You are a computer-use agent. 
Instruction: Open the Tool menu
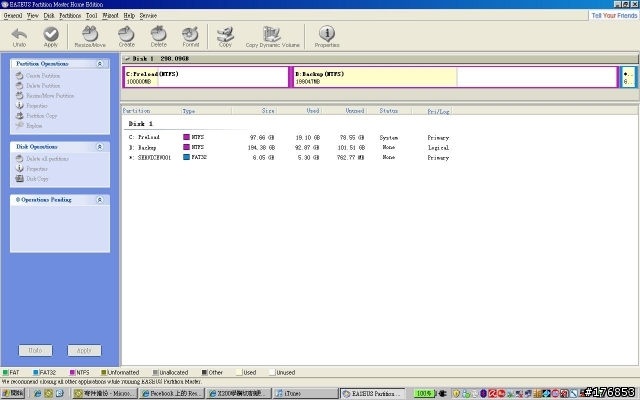91,16
